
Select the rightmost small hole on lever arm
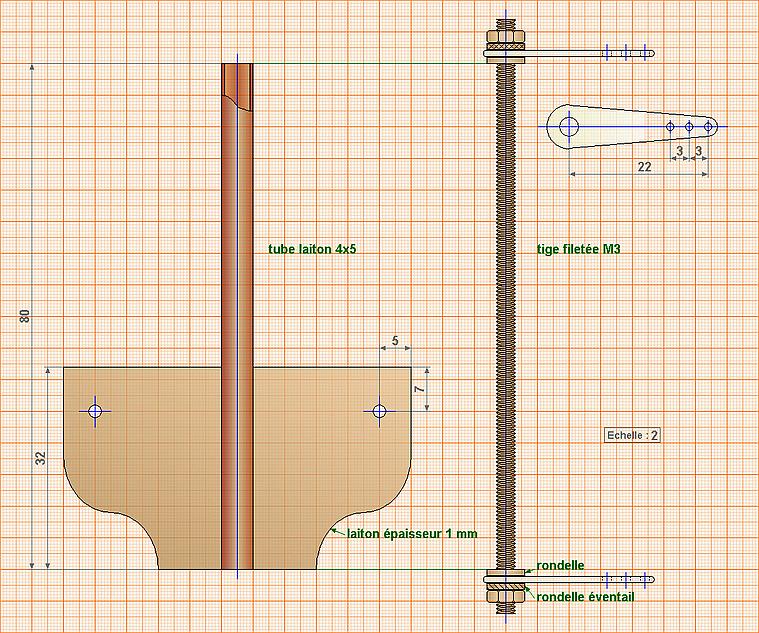(708, 126)
